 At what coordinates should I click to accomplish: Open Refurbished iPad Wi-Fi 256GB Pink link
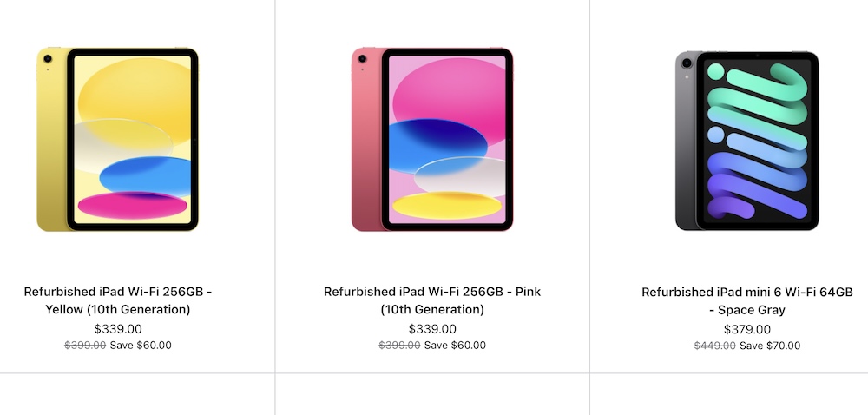coord(432,300)
